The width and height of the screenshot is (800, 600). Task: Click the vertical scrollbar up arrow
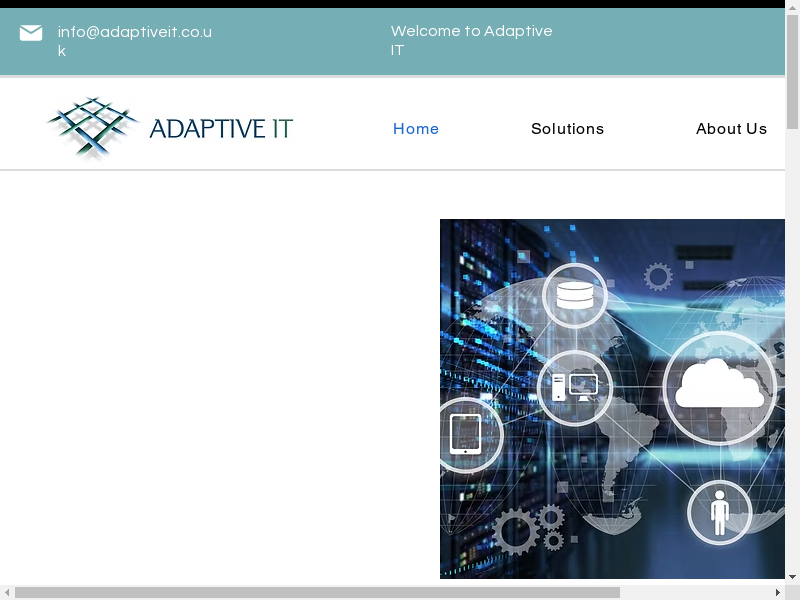coord(792,14)
